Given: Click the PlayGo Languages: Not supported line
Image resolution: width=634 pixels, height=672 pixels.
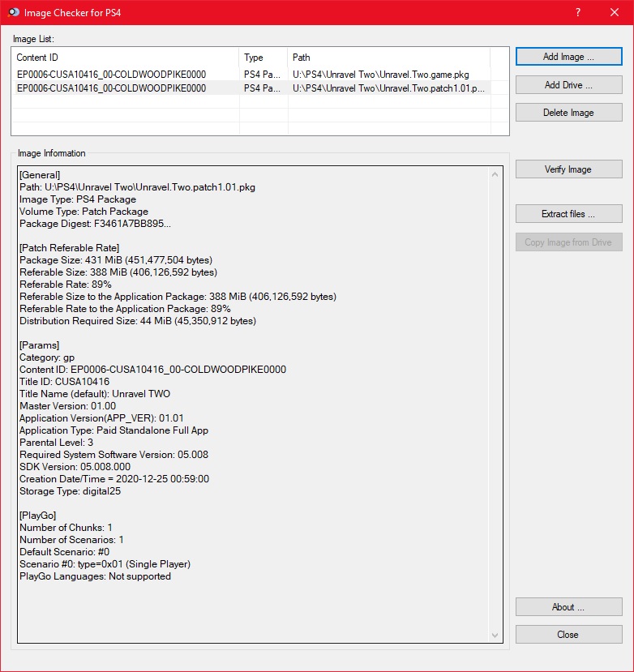Looking at the screenshot, I should click(95, 576).
